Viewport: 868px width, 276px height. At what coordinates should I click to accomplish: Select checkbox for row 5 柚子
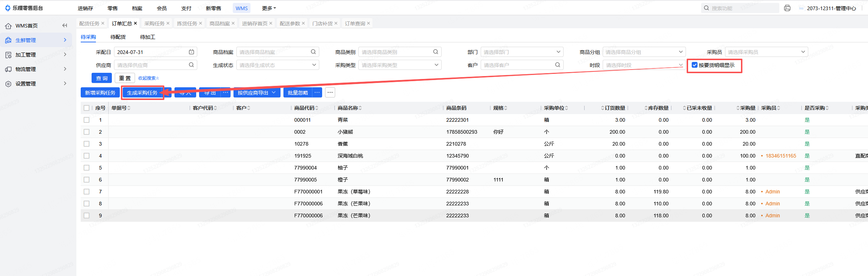pos(87,168)
